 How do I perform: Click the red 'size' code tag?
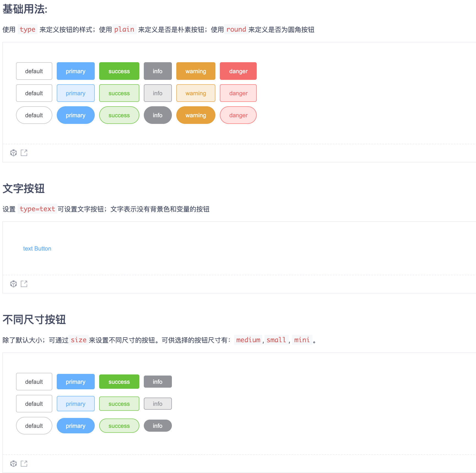point(79,340)
